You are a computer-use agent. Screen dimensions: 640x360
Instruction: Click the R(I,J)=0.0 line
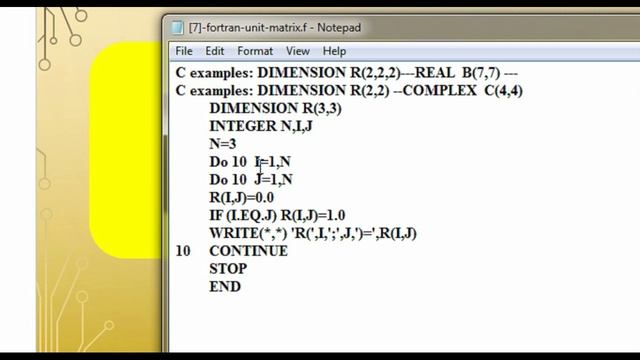coord(242,198)
